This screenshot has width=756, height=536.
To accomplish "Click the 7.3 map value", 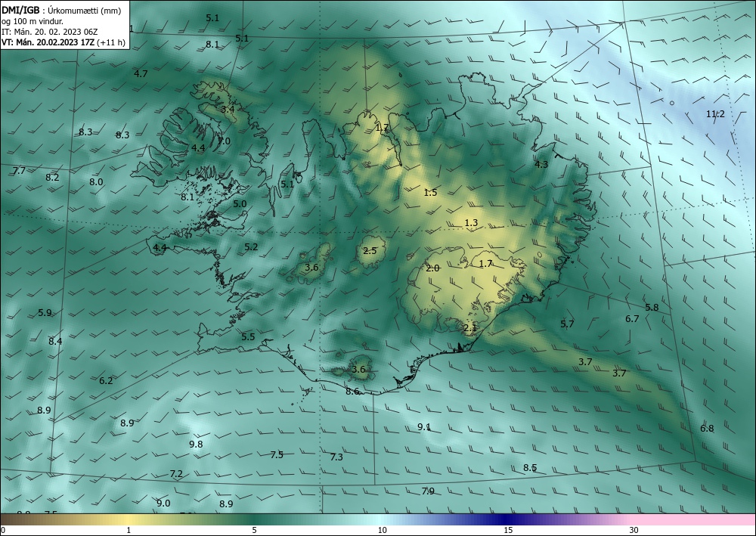I will tap(336, 457).
